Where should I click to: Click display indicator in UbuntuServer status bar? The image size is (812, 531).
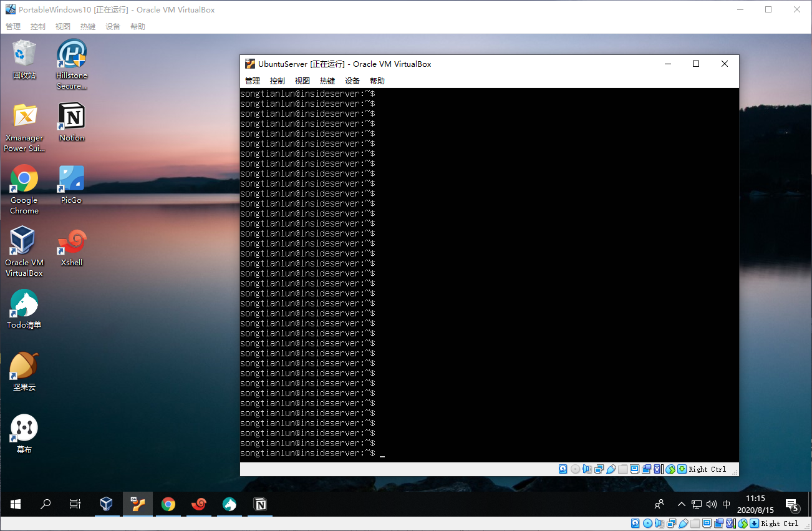[634, 469]
